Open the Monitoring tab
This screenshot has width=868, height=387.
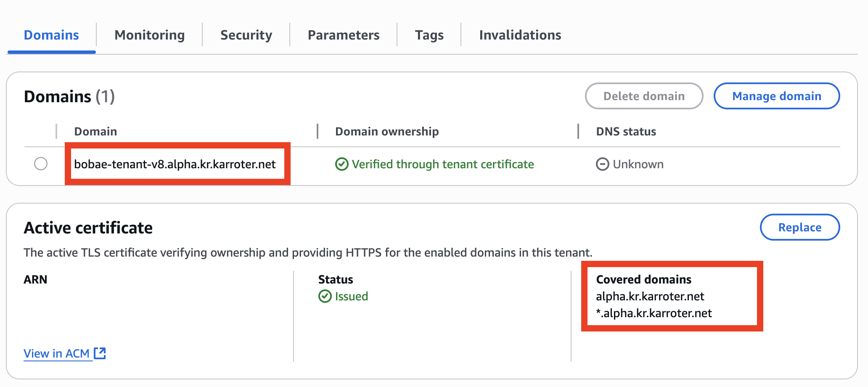coord(149,35)
